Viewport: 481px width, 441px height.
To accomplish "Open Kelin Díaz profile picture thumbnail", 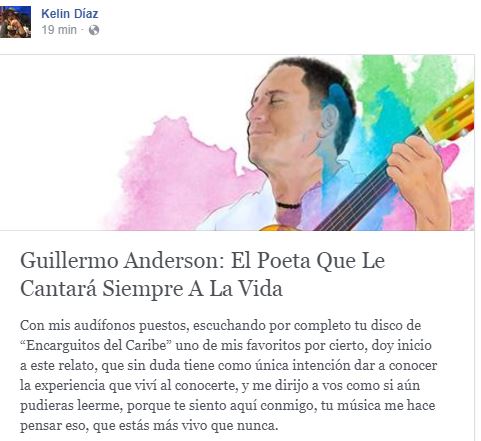I will coord(15,22).
